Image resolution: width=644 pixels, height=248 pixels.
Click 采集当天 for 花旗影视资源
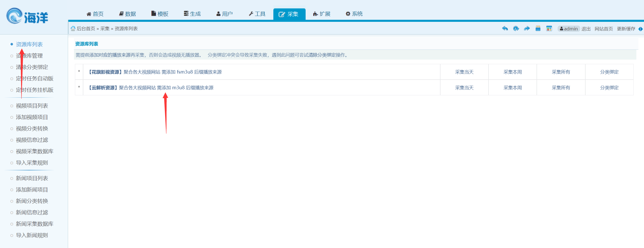click(x=464, y=72)
